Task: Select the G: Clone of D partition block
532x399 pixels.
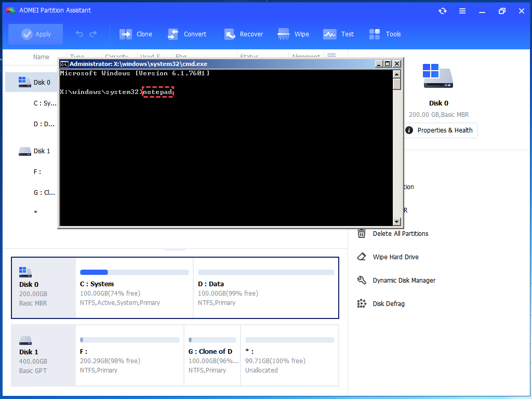Action: [212, 355]
